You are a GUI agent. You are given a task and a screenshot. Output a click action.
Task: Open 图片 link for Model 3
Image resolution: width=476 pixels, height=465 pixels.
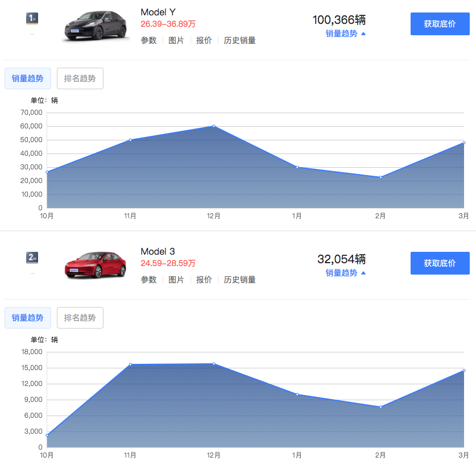pos(176,279)
